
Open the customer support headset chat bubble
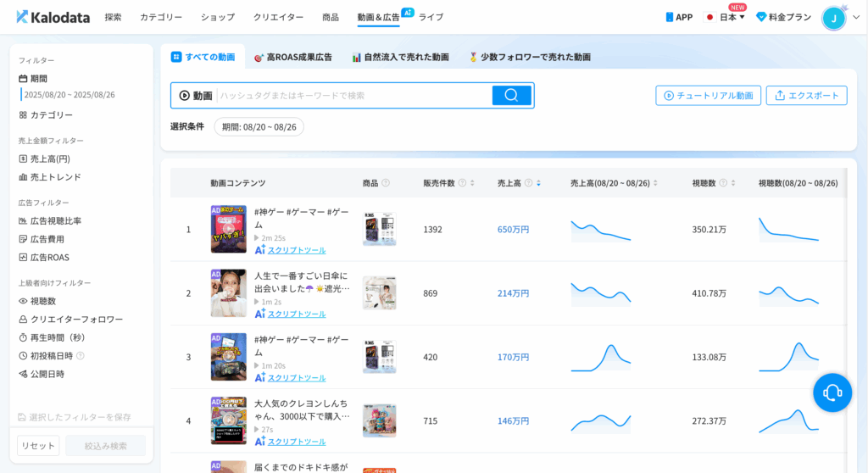pyautogui.click(x=832, y=392)
